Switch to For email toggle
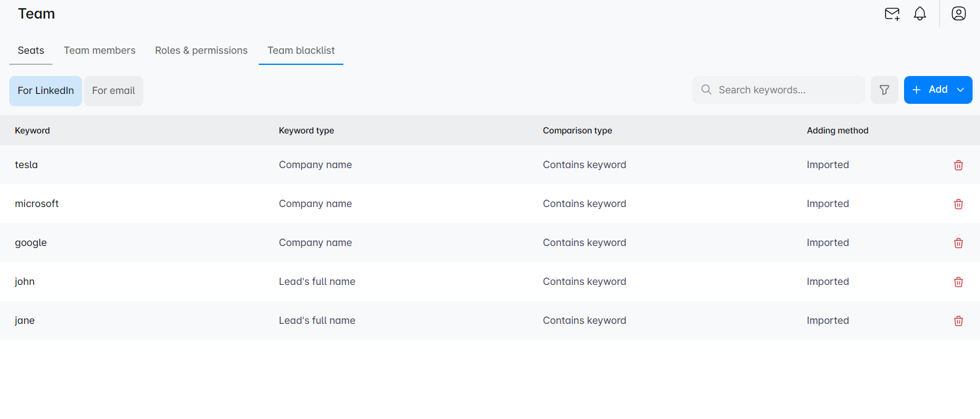This screenshot has height=419, width=980. pos(114,91)
